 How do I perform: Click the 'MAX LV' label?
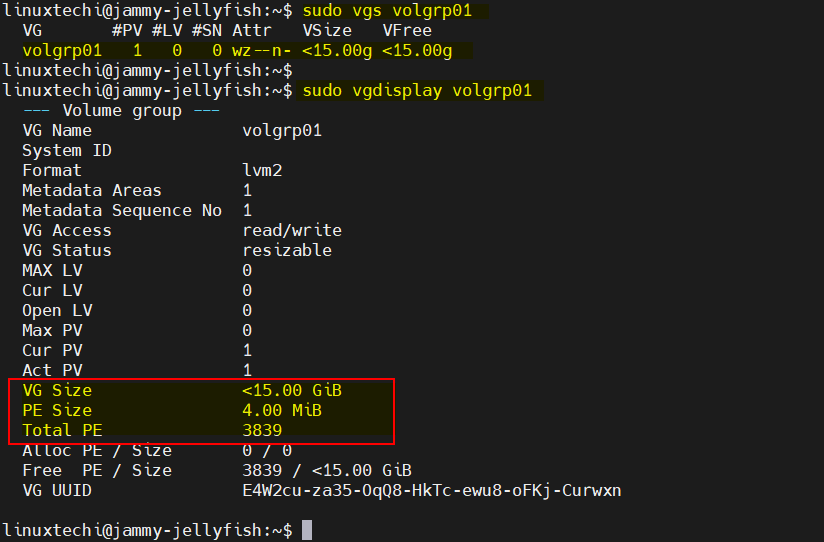[x=52, y=270]
